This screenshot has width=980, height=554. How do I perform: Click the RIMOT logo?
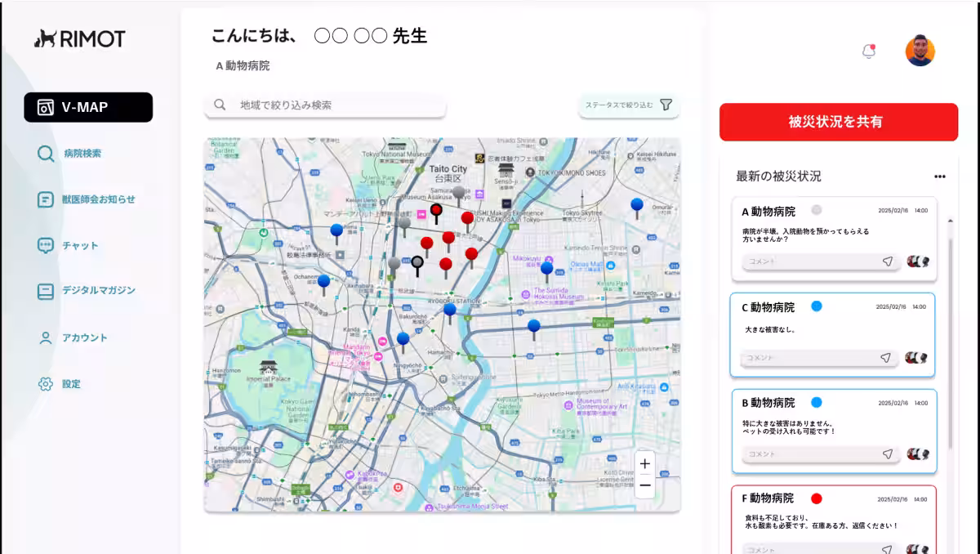click(80, 38)
